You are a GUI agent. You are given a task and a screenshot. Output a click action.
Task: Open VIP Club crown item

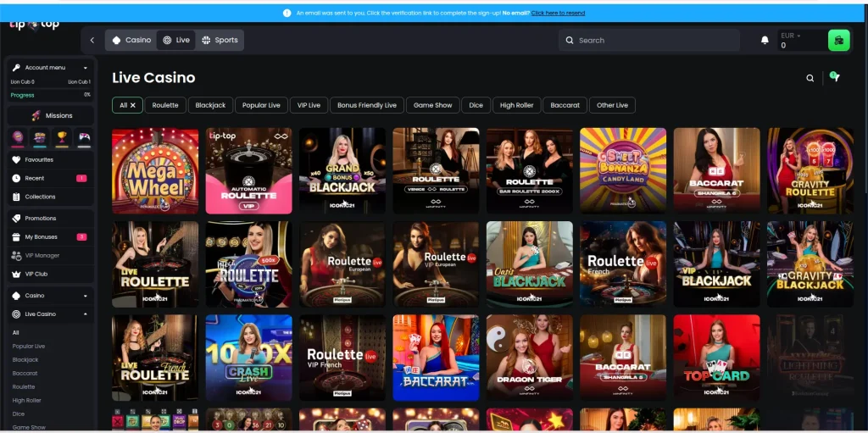pos(50,274)
